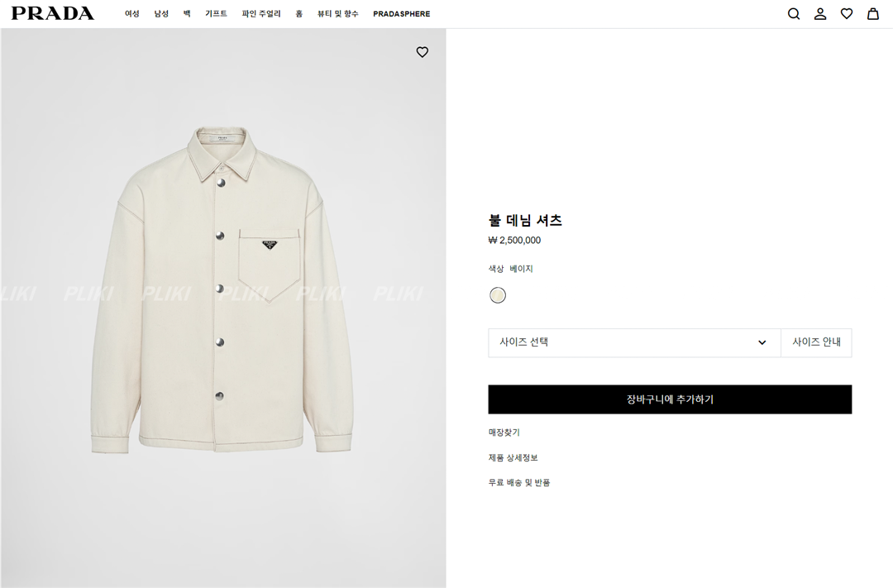Toggle wishlist heart on product image
Screen dimensions: 893x588
pos(423,52)
